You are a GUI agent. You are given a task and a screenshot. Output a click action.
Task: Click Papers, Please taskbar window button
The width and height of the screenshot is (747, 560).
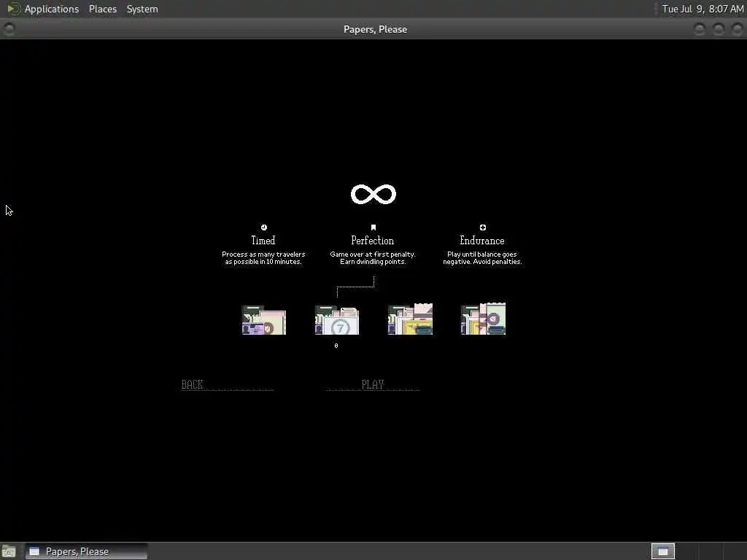point(86,551)
